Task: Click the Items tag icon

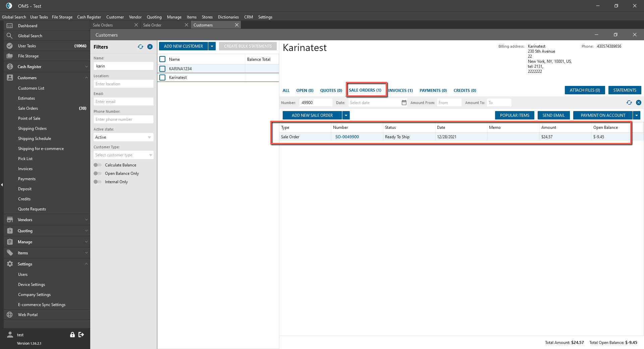Action: click(10, 253)
